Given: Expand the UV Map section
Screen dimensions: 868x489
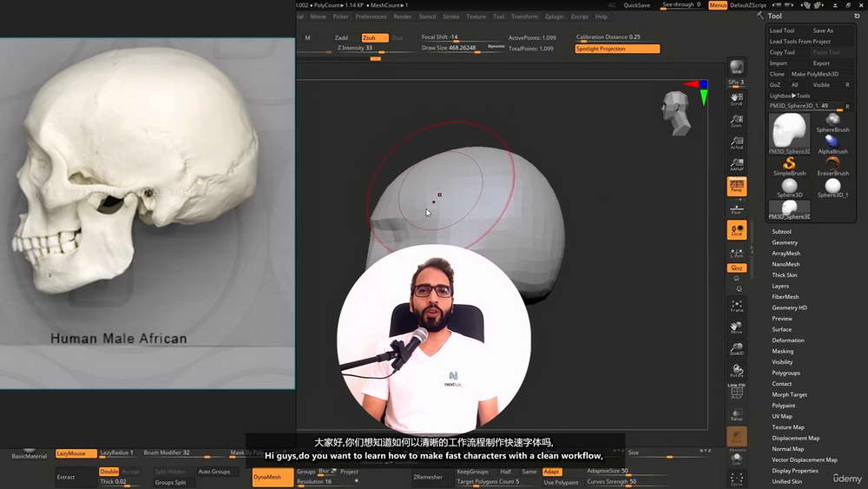Looking at the screenshot, I should pyautogui.click(x=782, y=416).
